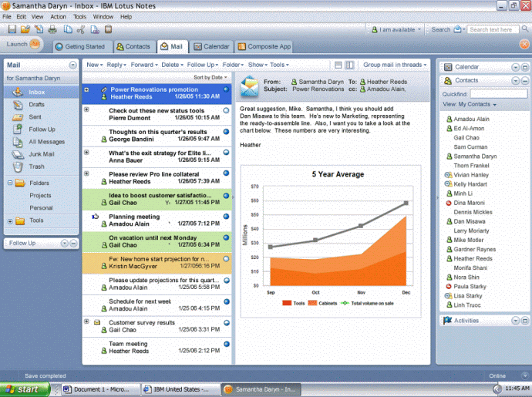
Task: Open the File menu
Action: 7,17
